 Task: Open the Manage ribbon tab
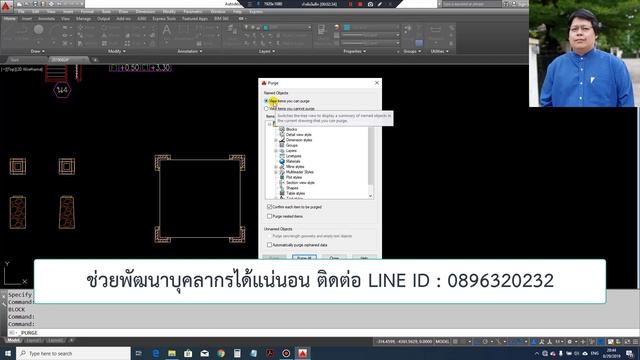click(83, 19)
